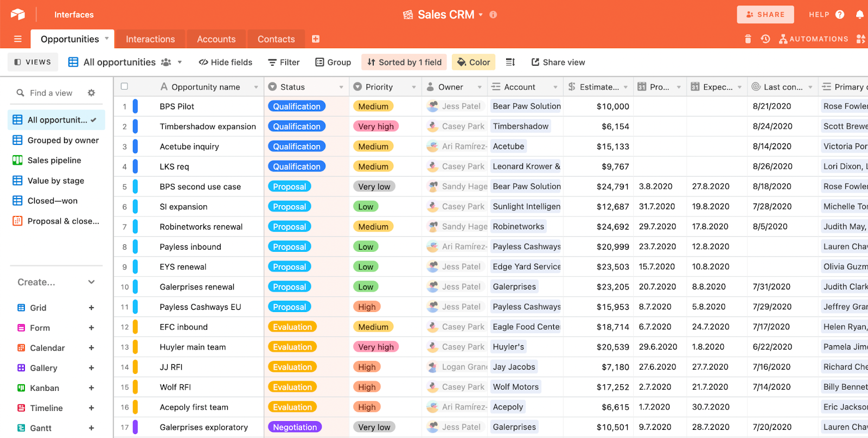Open the hamburger menu of tables
Viewport: 868px width, 438px height.
tap(18, 39)
